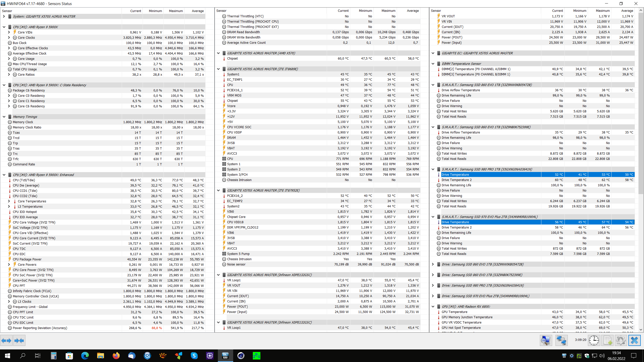Open File Explorer from the taskbar
This screenshot has width=644, height=362.
tap(101, 356)
